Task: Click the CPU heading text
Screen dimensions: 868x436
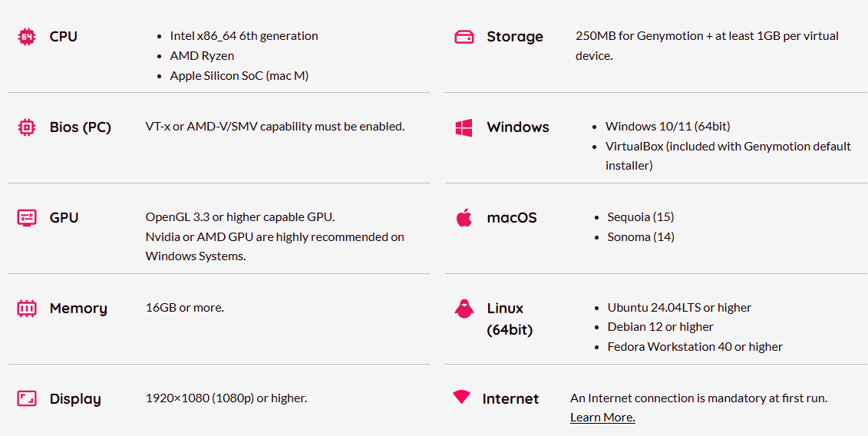Action: [63, 36]
